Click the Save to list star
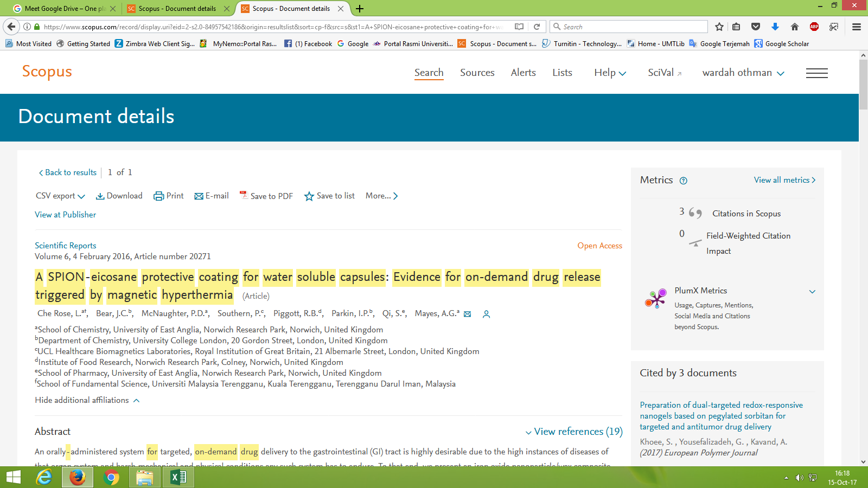Screen dimensions: 868x488 309,196
